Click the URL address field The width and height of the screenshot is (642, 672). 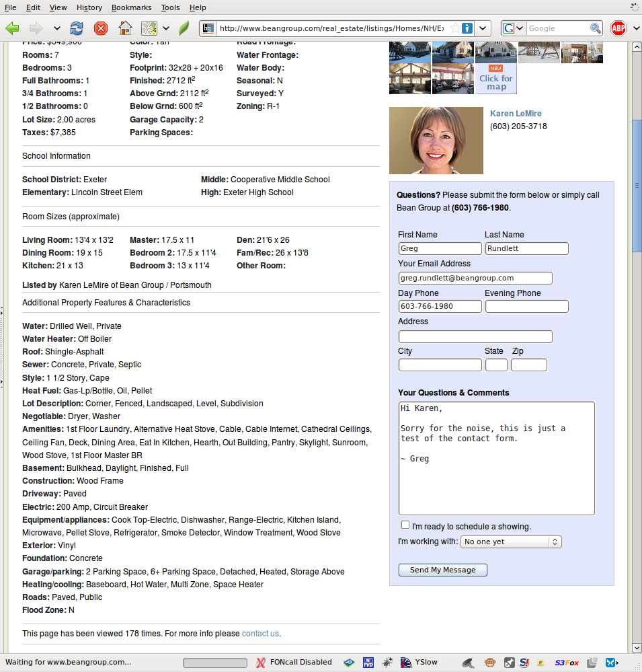click(332, 28)
